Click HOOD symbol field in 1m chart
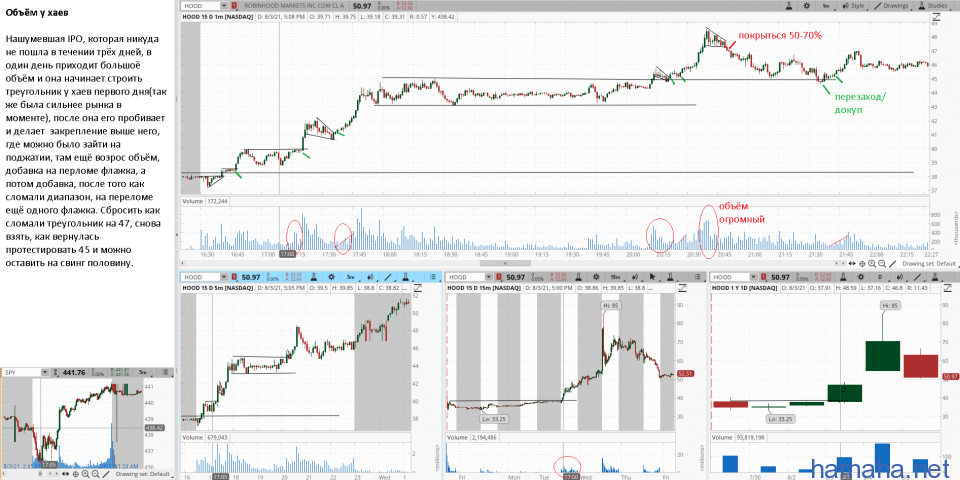 tap(200, 6)
